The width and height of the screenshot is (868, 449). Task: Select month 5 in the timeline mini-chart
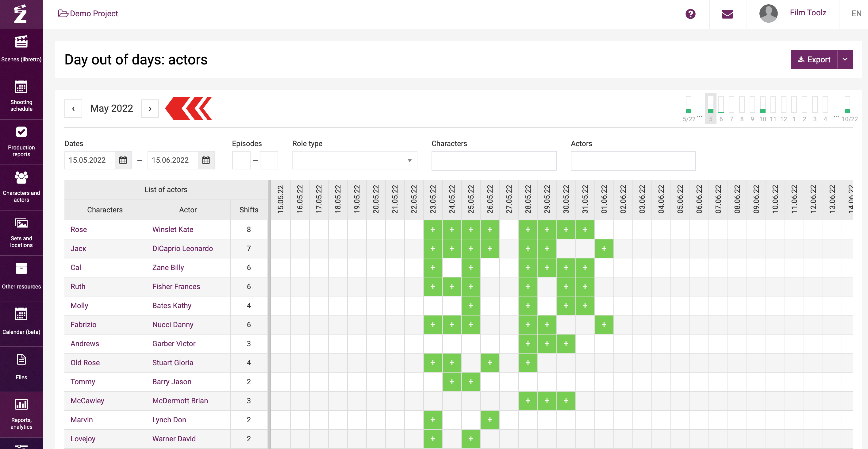[x=710, y=109]
